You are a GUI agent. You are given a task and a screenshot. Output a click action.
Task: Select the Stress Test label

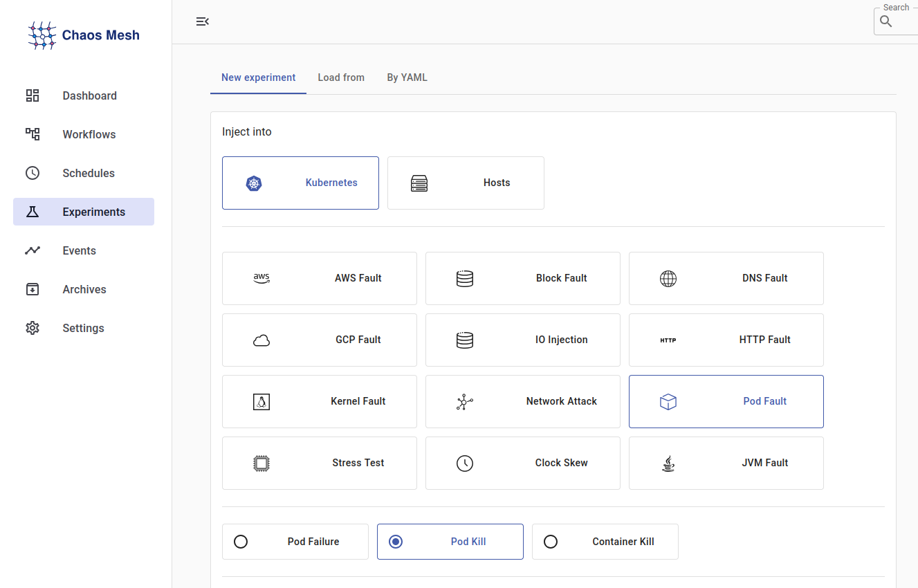click(x=358, y=463)
